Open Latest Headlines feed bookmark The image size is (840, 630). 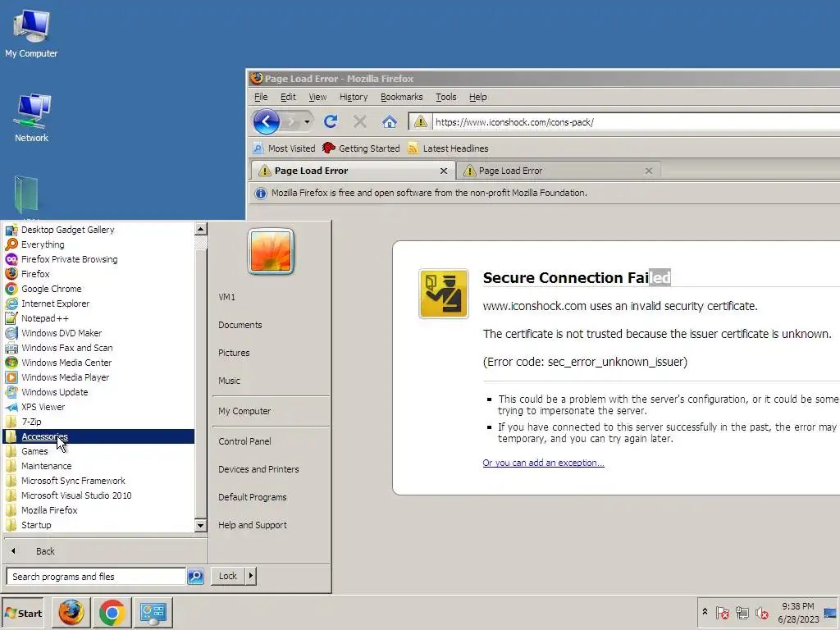[x=448, y=148]
